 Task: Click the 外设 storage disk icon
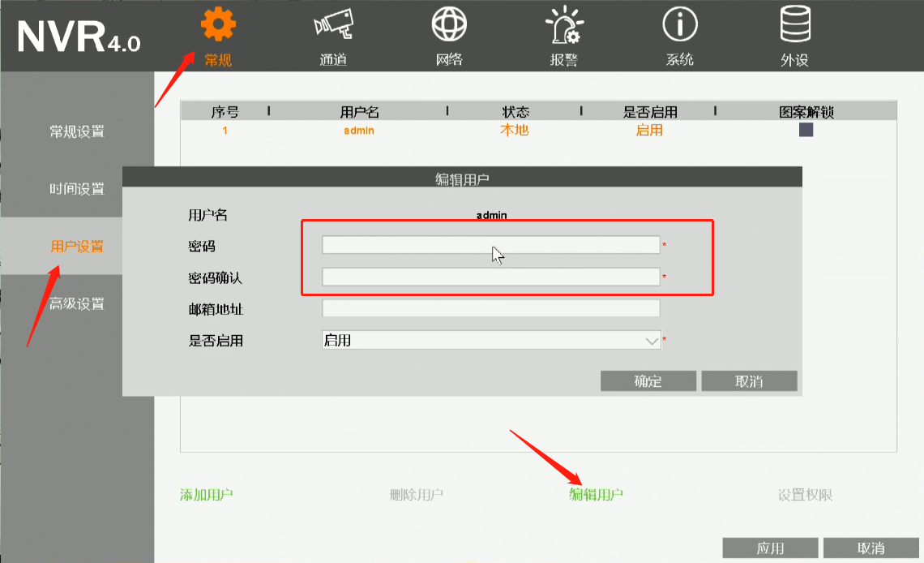pyautogui.click(x=794, y=25)
